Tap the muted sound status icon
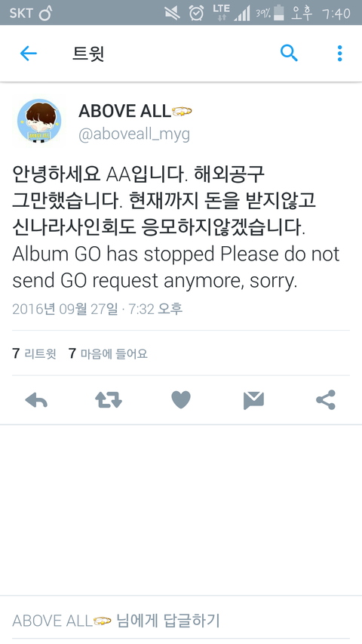Screen dimensions: 362x644 pos(173,13)
